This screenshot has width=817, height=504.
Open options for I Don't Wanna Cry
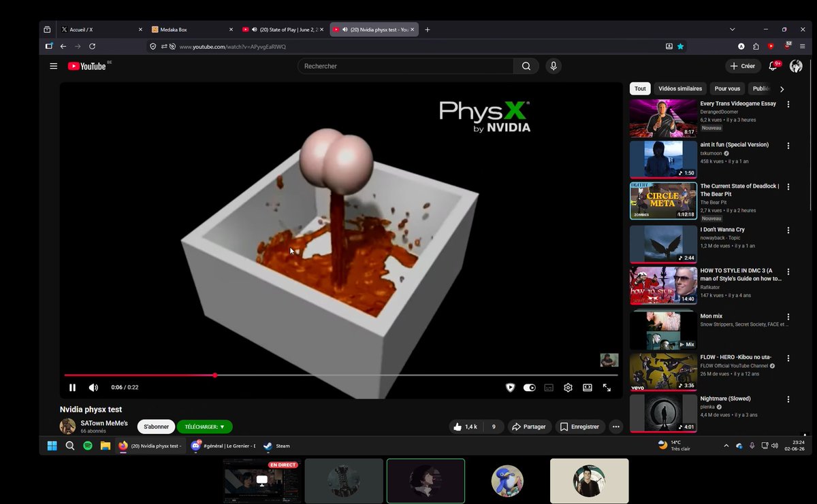(788, 231)
